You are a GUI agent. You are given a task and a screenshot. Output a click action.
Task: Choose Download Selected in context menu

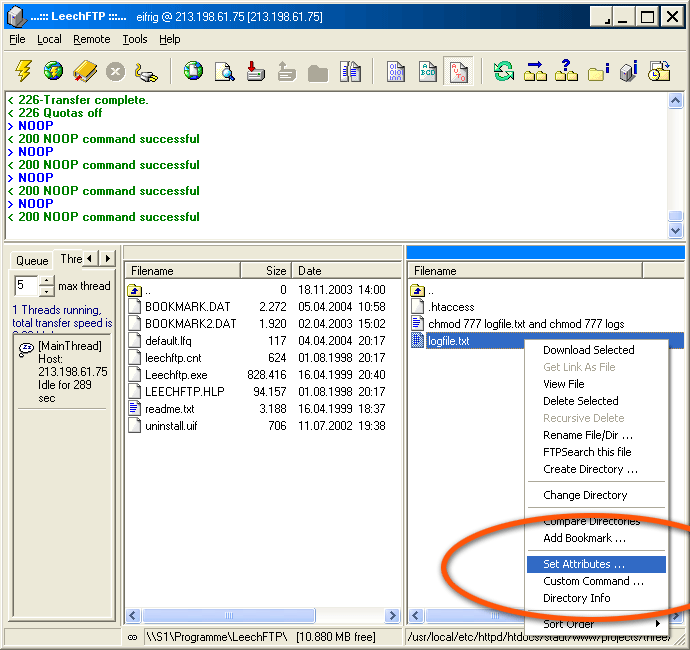pyautogui.click(x=596, y=350)
